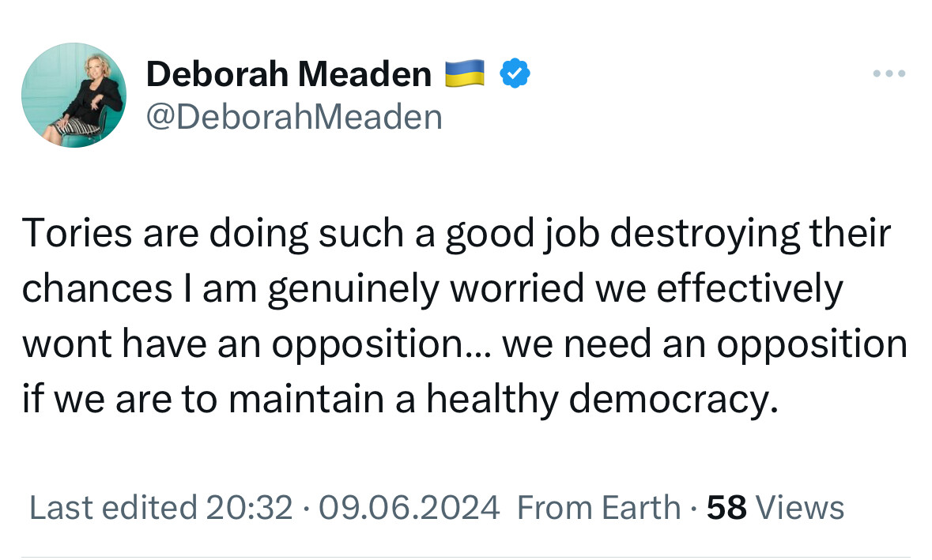The width and height of the screenshot is (932, 560).
Task: Click the blue verified checkmark badge
Action: (515, 74)
